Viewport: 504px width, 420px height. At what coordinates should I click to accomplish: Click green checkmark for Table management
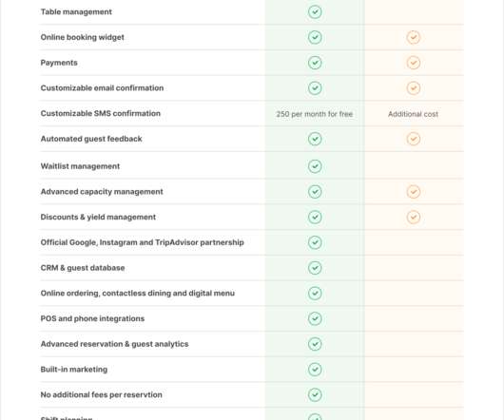click(x=315, y=12)
